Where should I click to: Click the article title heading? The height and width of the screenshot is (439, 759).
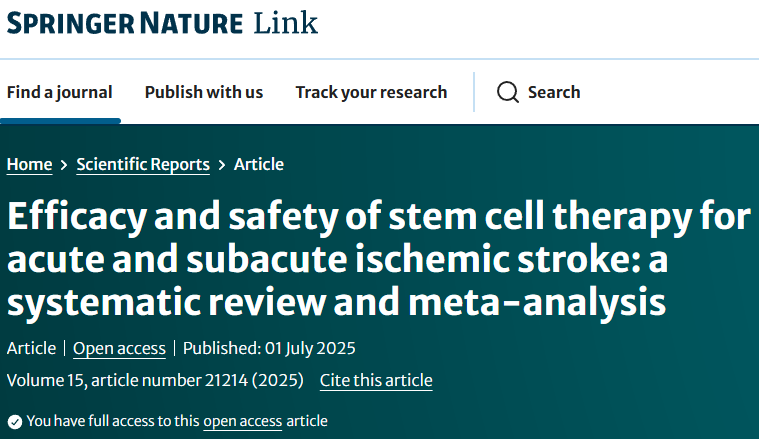[x=379, y=259]
